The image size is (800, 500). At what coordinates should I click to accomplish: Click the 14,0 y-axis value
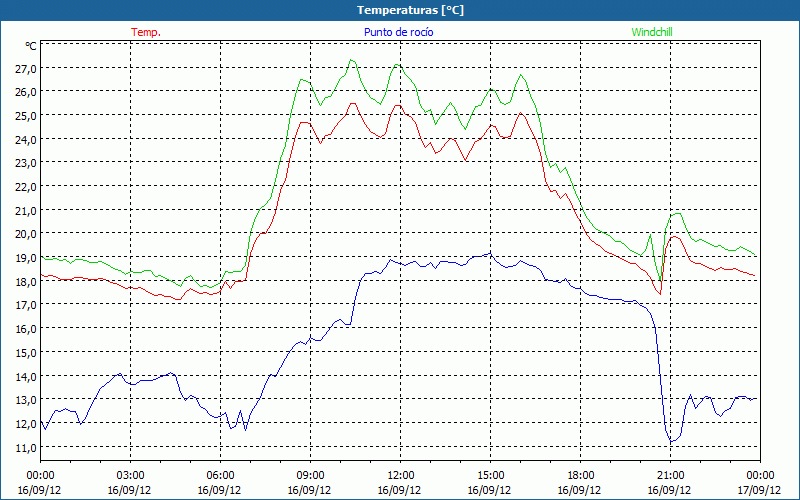tap(26, 377)
